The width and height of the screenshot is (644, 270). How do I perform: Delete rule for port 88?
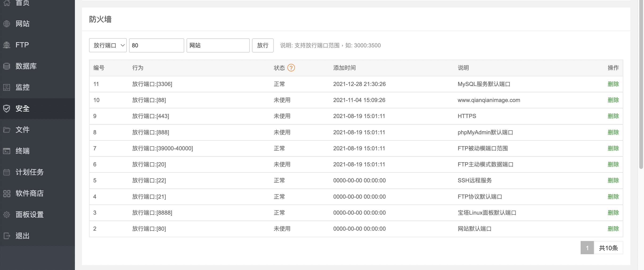click(613, 100)
